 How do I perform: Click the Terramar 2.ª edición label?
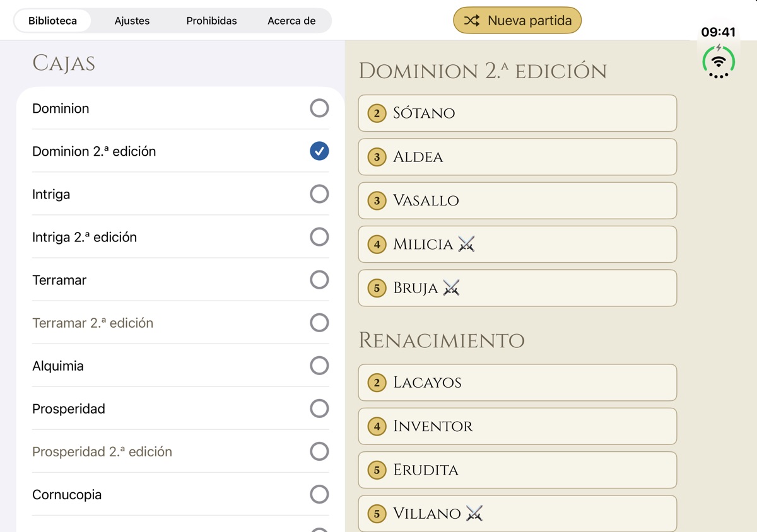click(x=93, y=323)
